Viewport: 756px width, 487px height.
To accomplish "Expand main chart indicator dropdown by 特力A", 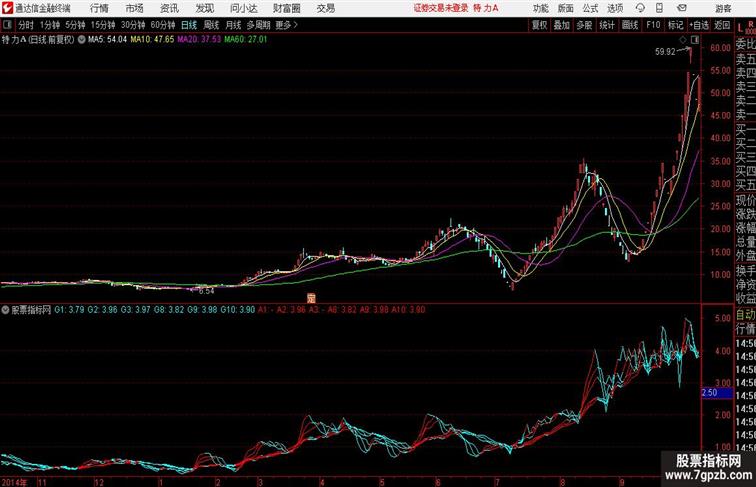I will [x=81, y=40].
